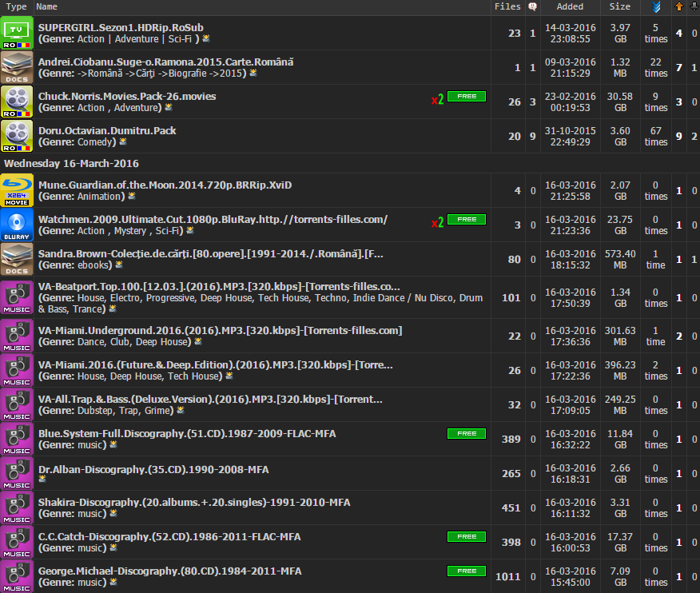Click the movie reel icon for Chuck.Norris pack

coord(17,101)
